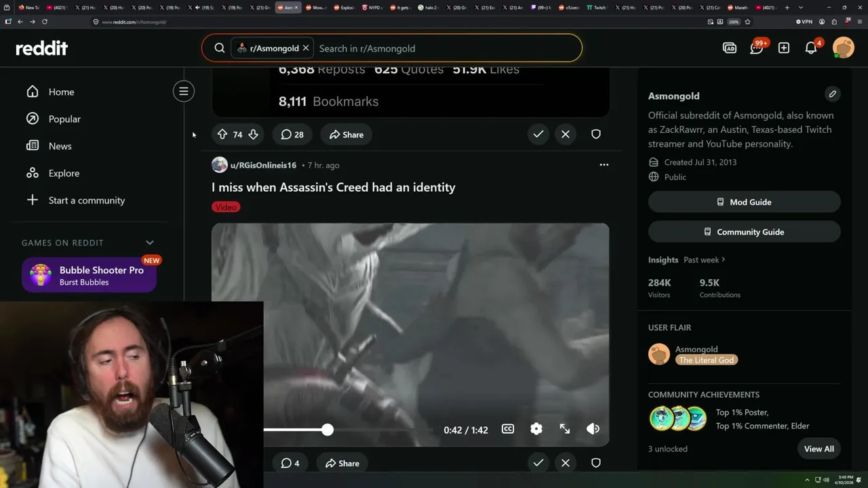The height and width of the screenshot is (488, 868).
Task: Focus the Search in r/Asmongold field
Action: (448, 48)
